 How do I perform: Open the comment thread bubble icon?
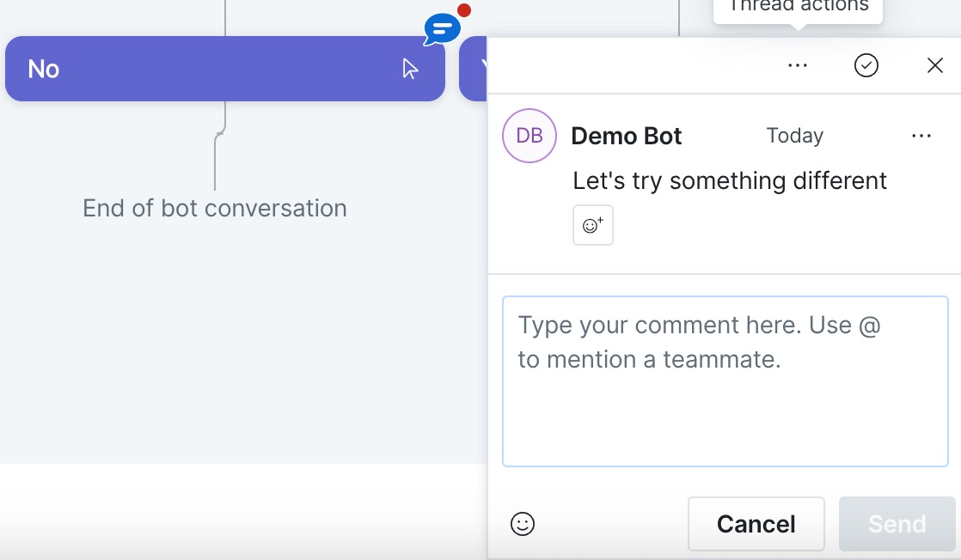point(442,29)
